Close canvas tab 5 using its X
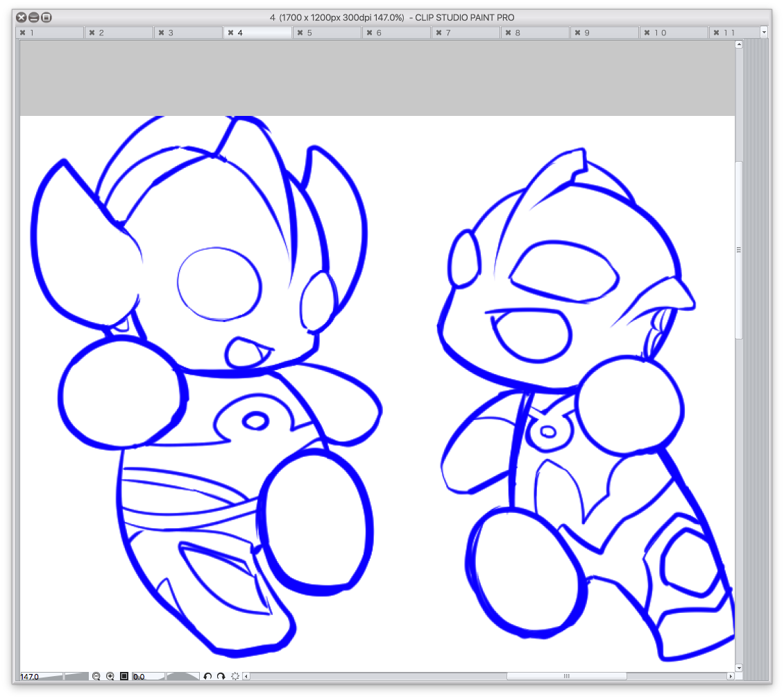Viewport: 784px width, 699px height. point(300,33)
